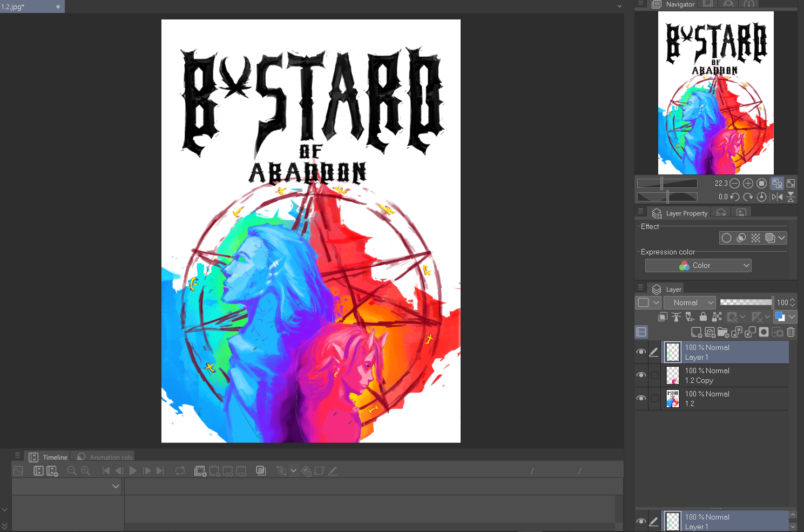Toggle visibility of the 1.2 layer

coord(641,398)
